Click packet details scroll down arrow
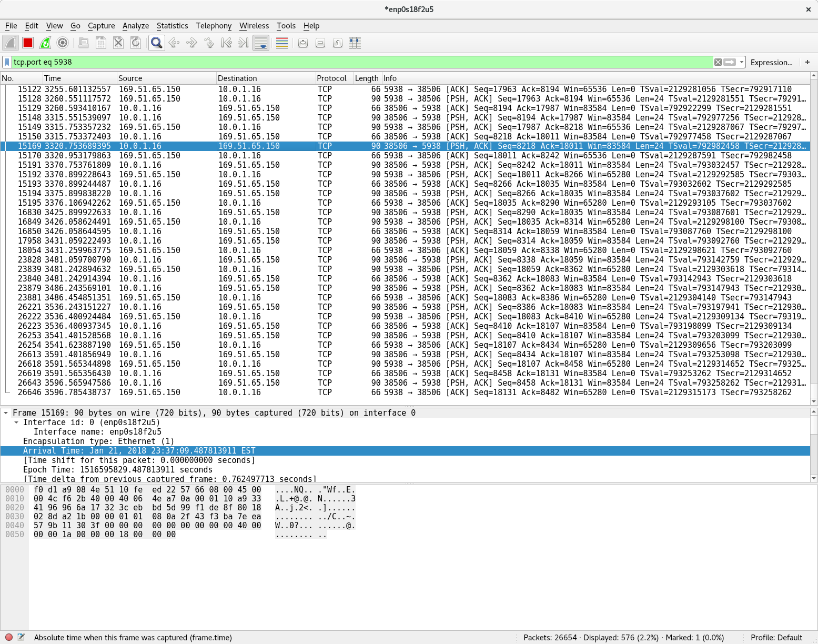 click(814, 478)
